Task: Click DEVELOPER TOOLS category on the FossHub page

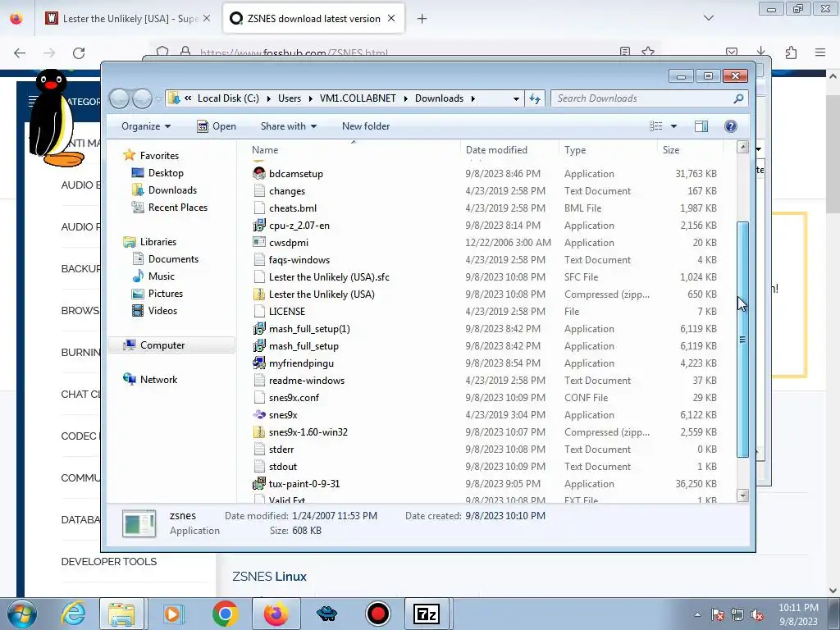Action: point(109,562)
